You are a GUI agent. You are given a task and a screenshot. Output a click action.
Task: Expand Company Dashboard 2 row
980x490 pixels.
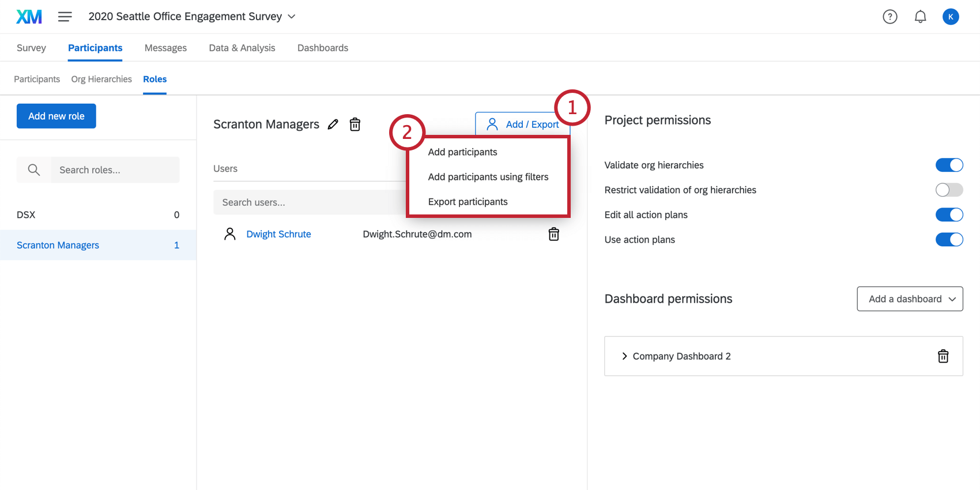coord(624,356)
